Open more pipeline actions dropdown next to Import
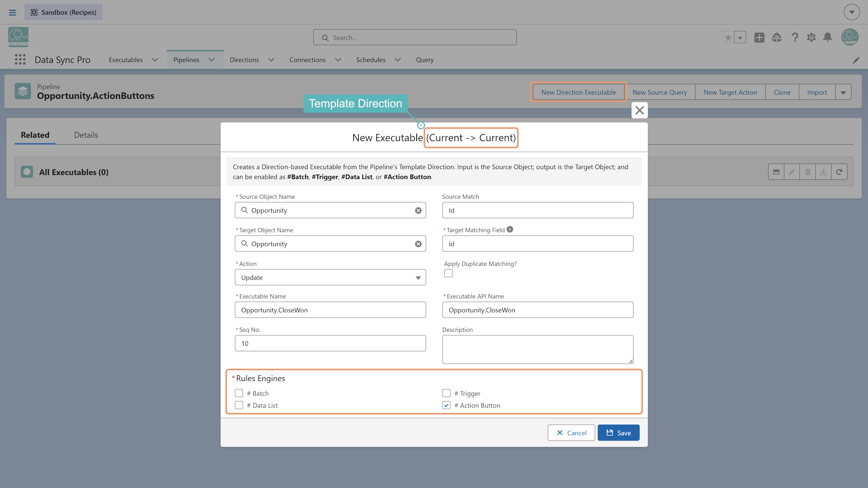The width and height of the screenshot is (868, 488). pyautogui.click(x=843, y=92)
